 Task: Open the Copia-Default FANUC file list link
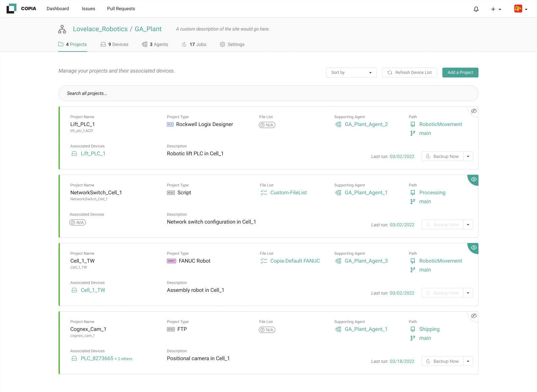click(295, 261)
